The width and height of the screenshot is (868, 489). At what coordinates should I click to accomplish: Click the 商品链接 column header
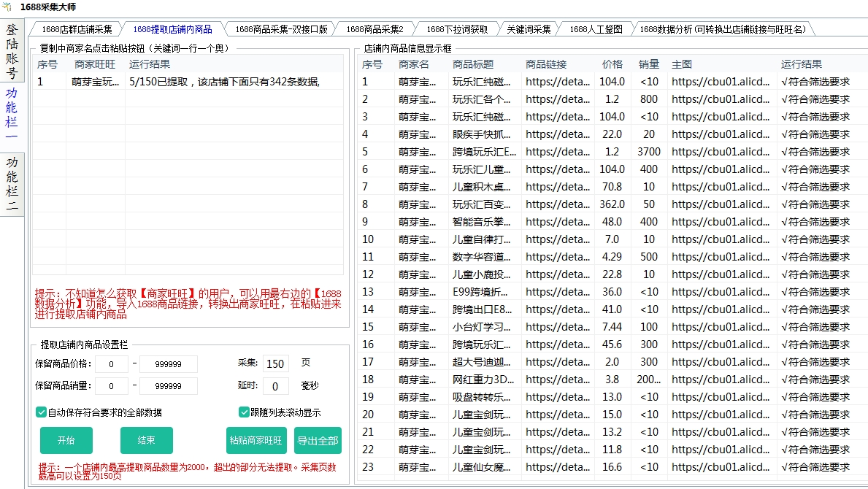[546, 64]
